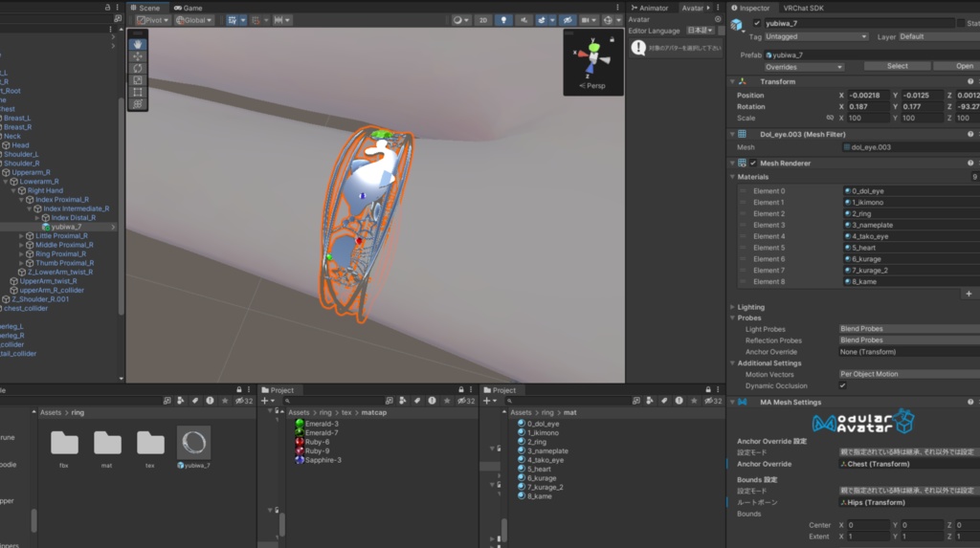Open the Pivot handle position dropdown

[153, 20]
